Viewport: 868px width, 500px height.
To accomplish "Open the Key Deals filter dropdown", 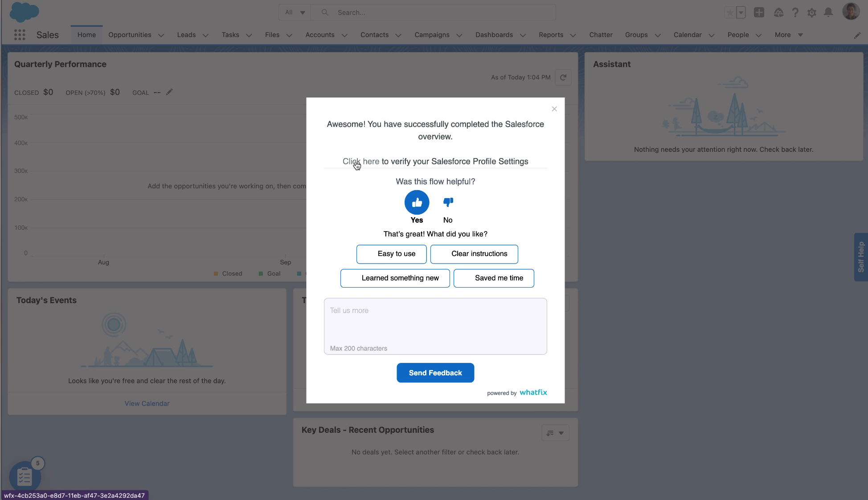I will 555,432.
